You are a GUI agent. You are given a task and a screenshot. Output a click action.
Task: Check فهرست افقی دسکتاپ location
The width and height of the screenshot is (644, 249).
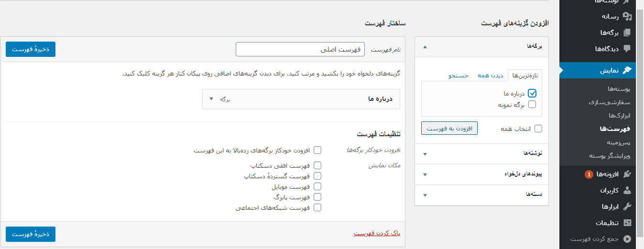pos(317,165)
